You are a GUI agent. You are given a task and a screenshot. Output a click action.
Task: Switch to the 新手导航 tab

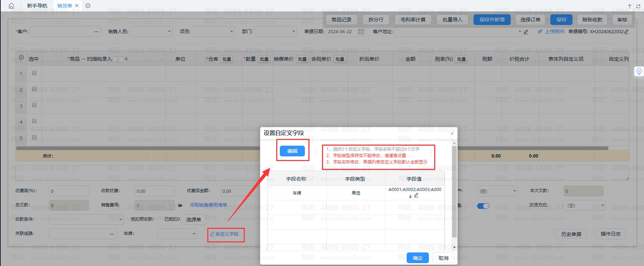point(37,6)
